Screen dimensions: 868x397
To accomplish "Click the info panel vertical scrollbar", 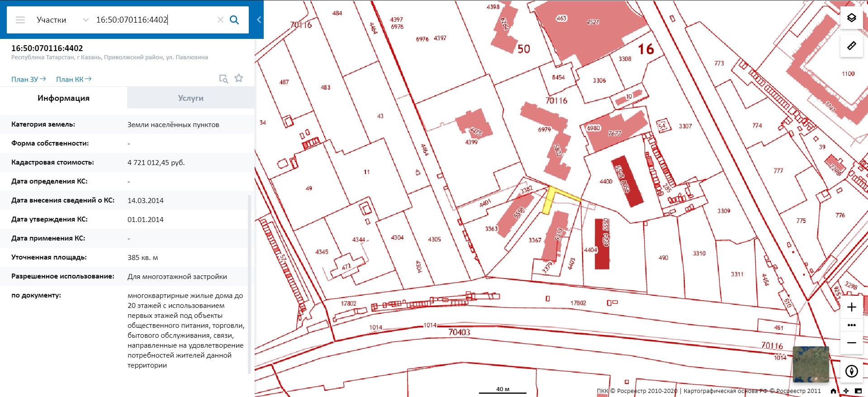I will (249, 284).
